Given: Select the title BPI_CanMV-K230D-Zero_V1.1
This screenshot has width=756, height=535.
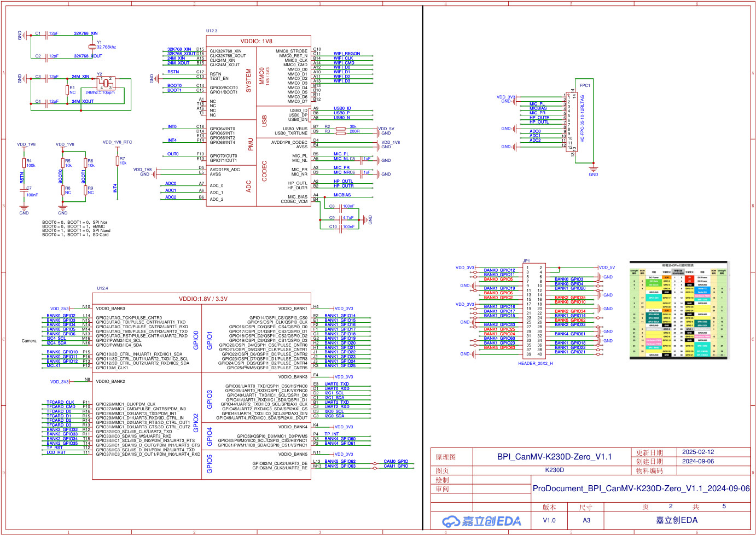Looking at the screenshot, I should pyautogui.click(x=554, y=457).
